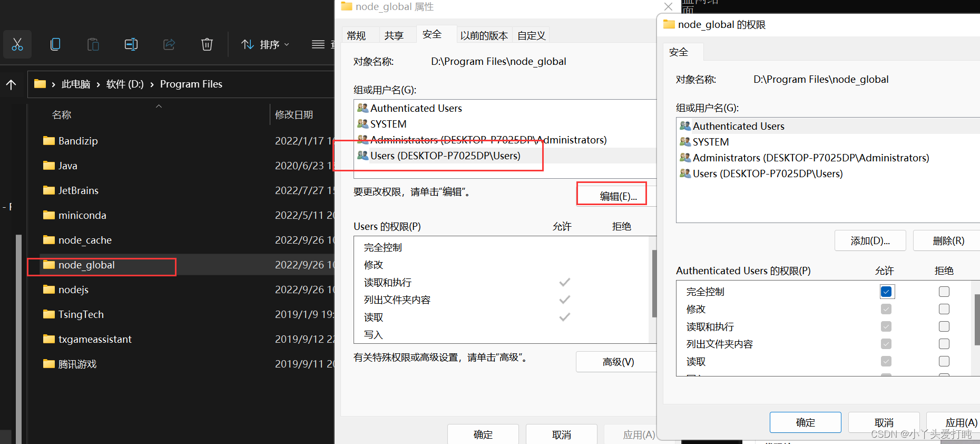Click the 编辑(E)... button
980x444 pixels.
pos(618,196)
